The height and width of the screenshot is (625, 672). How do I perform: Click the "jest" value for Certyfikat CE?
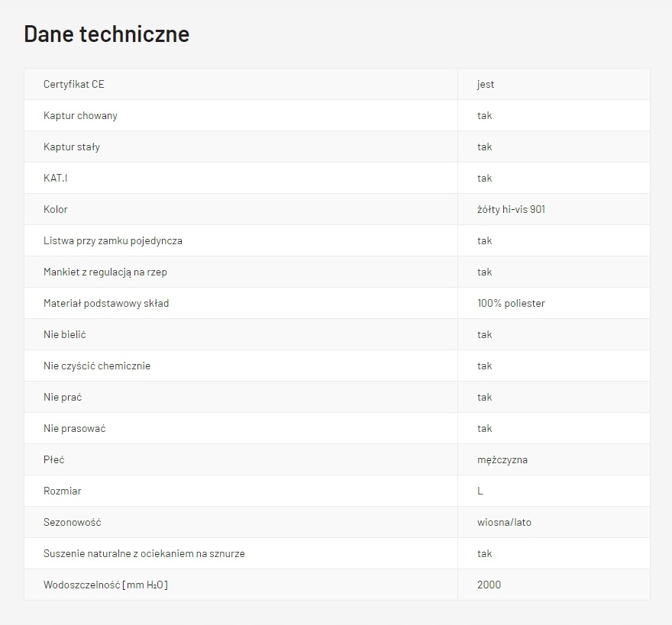tap(486, 84)
